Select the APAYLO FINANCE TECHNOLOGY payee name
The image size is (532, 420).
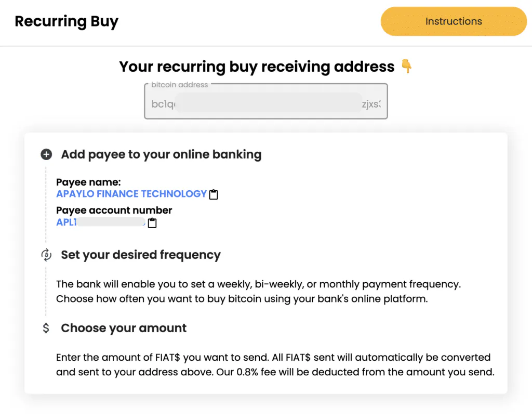click(131, 194)
